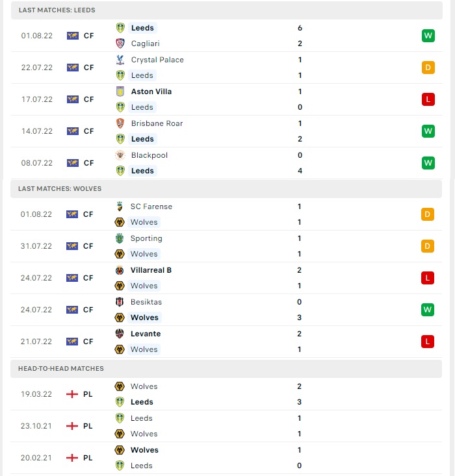The height and width of the screenshot is (476, 455).
Task: Open Wolves link in 19.03.22 head-to-head
Action: 144,386
